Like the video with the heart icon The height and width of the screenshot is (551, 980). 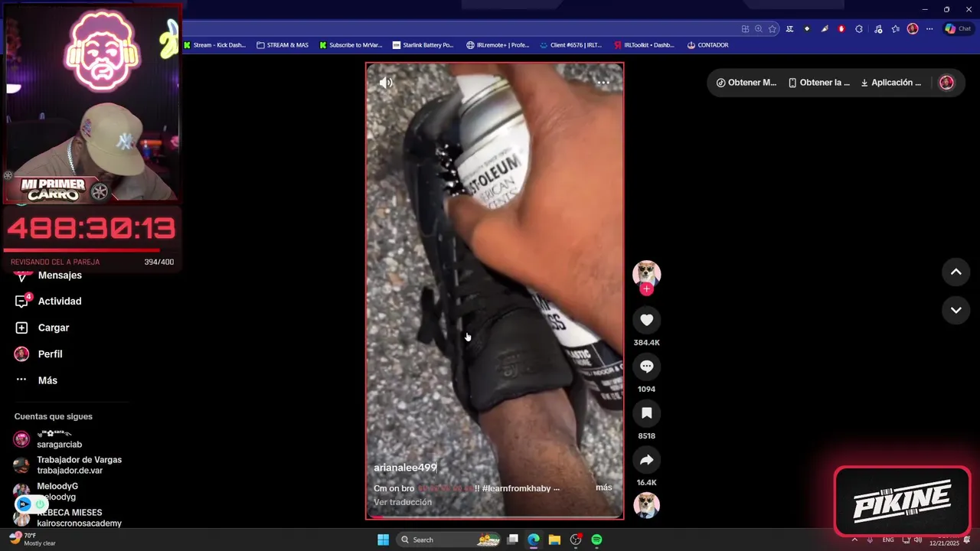[647, 320]
